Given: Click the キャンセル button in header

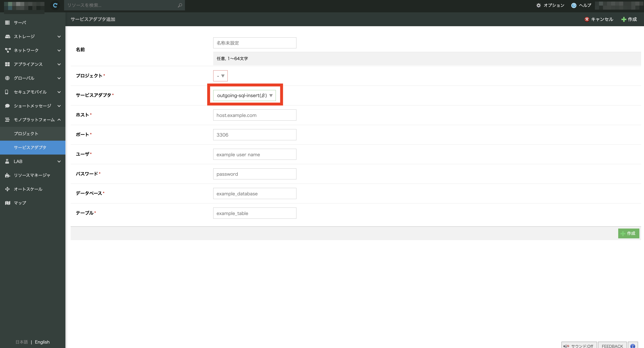Looking at the screenshot, I should pos(599,19).
